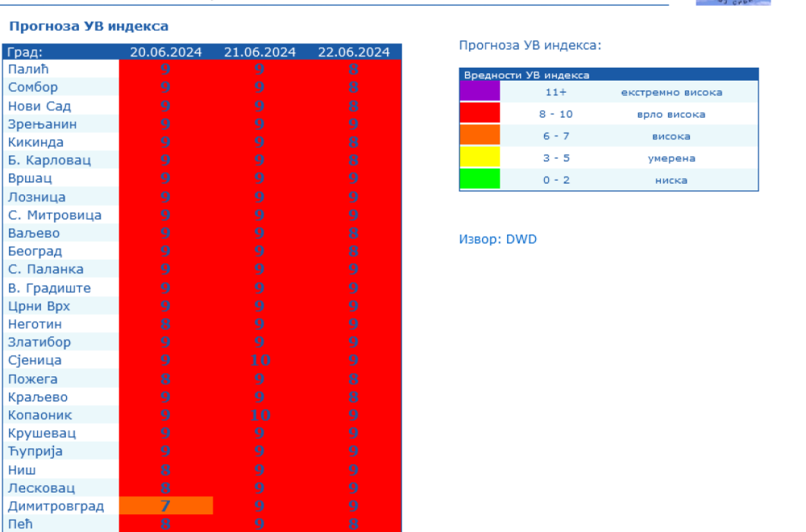The image size is (806, 532).
Task: Click the Град: column header
Action: 25,52
